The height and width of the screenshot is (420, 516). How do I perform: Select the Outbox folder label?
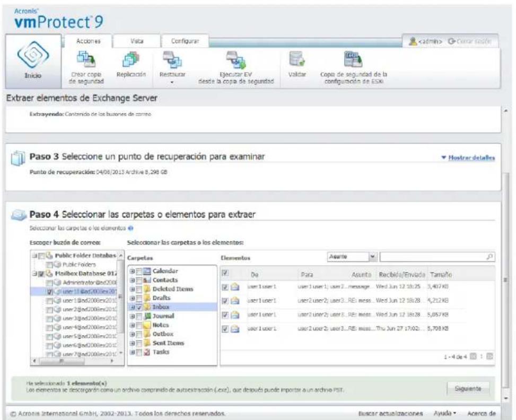pyautogui.click(x=163, y=334)
